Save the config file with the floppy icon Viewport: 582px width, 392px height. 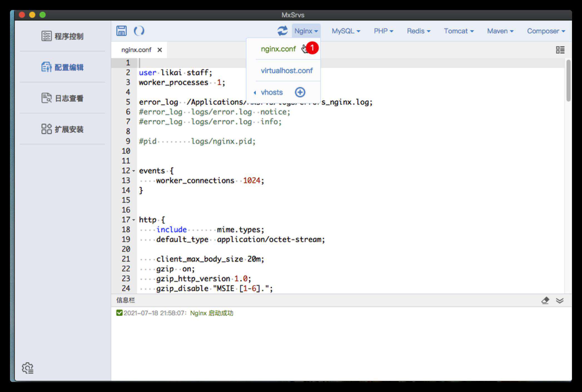121,31
